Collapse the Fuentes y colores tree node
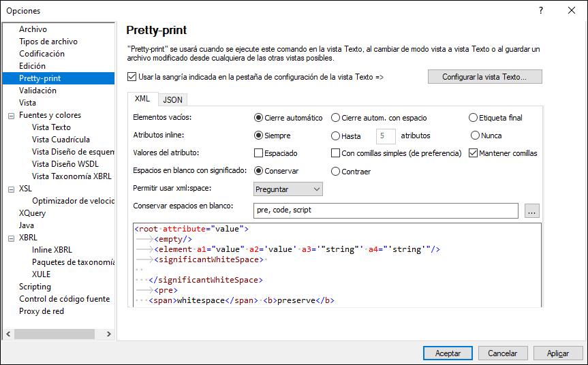 tap(10, 115)
